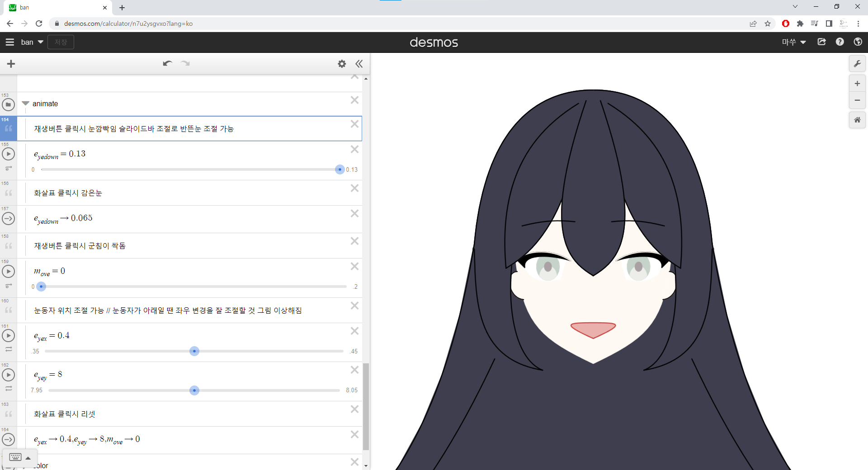Share the graph using share icon

click(x=821, y=42)
